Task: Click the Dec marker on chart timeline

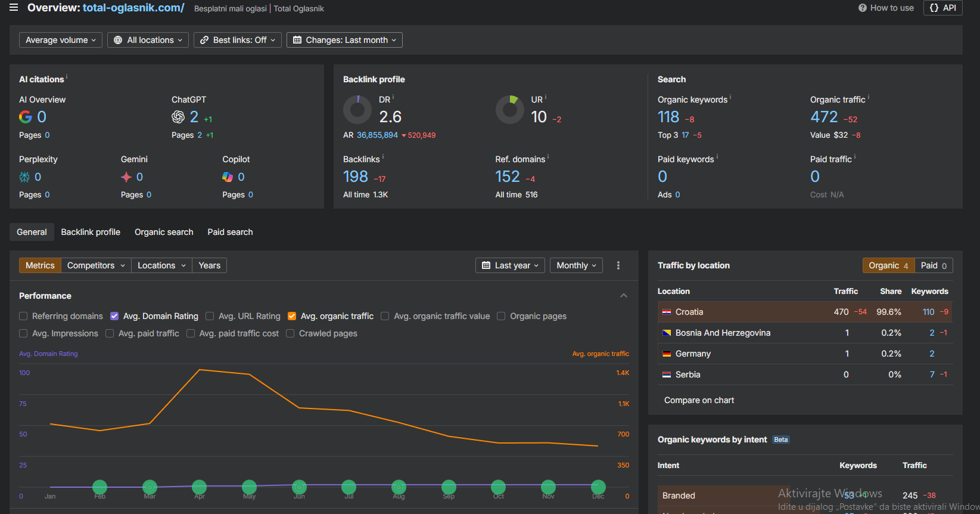Action: coord(598,487)
